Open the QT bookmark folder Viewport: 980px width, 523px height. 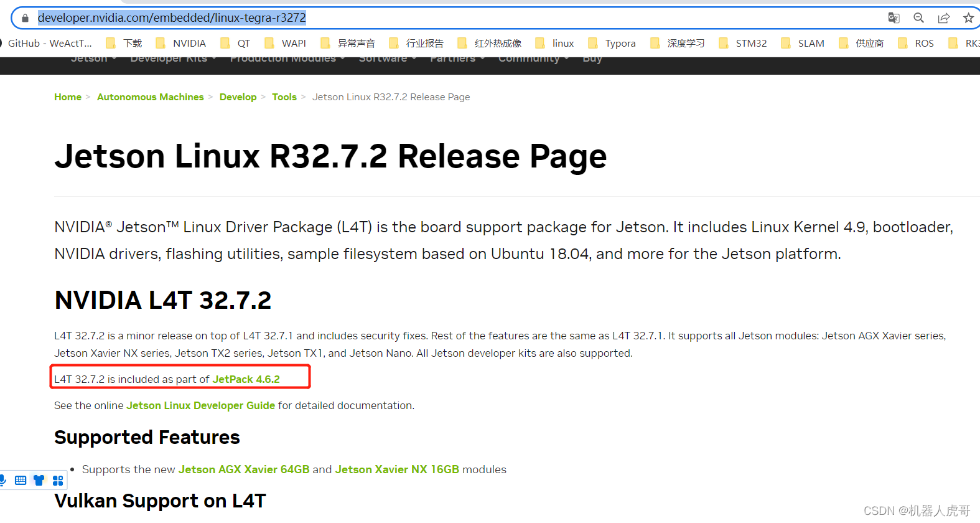pos(235,43)
